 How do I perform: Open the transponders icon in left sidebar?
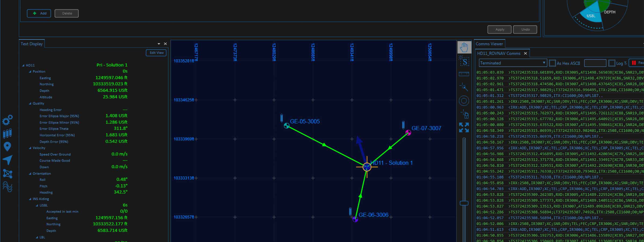(x=7, y=133)
